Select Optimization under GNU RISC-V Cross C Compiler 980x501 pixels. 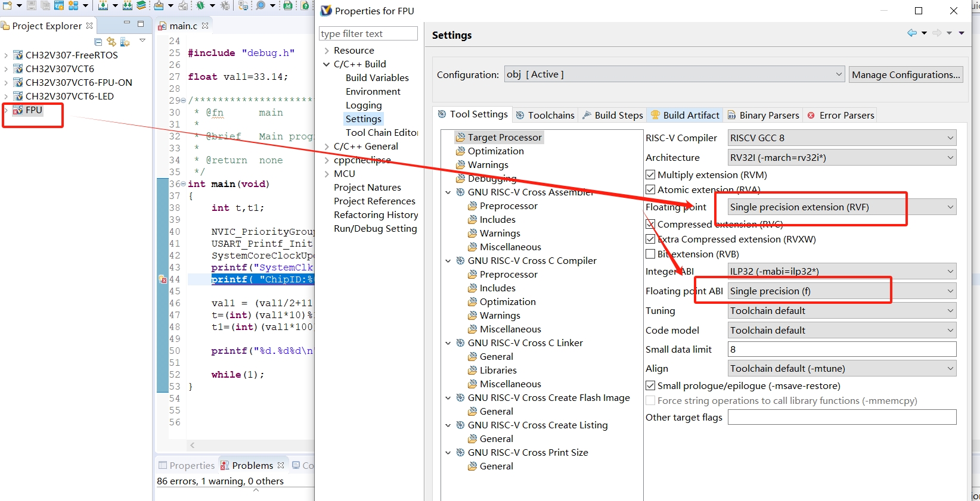point(507,302)
